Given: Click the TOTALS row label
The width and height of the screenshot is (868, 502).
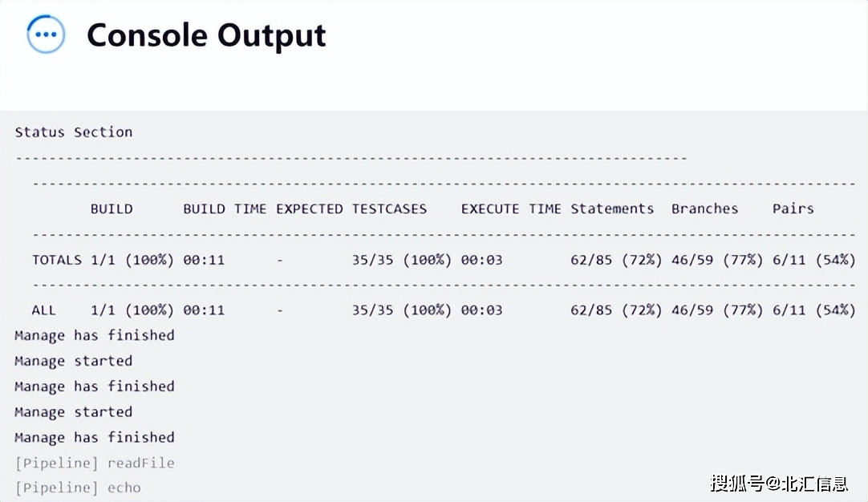Looking at the screenshot, I should [56, 260].
